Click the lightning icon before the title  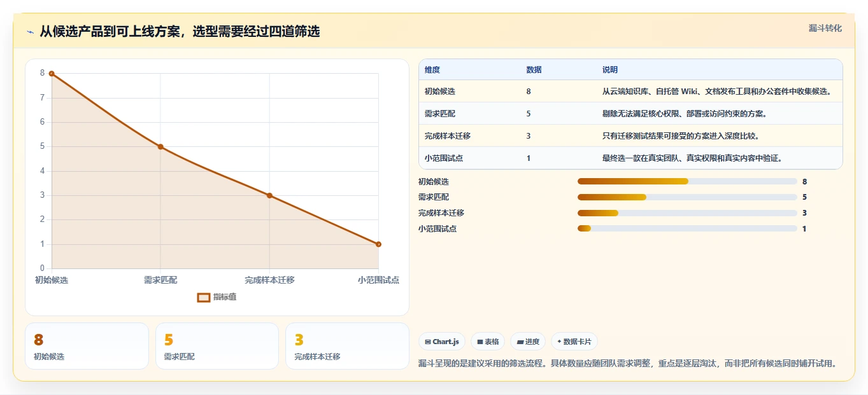click(30, 32)
